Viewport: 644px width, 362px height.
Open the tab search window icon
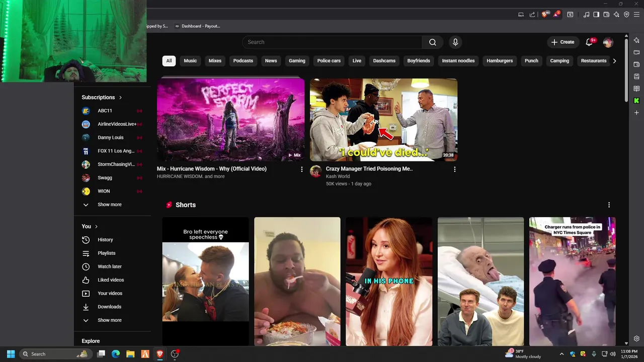570,15
